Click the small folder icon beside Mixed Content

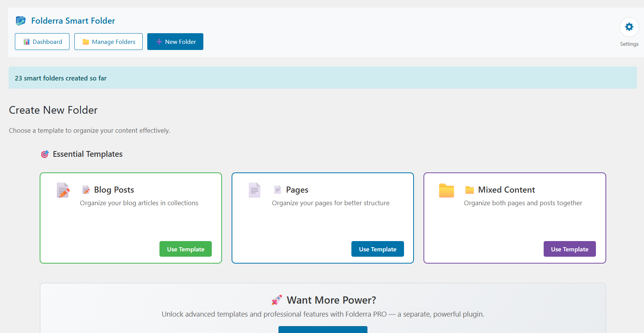(470, 190)
